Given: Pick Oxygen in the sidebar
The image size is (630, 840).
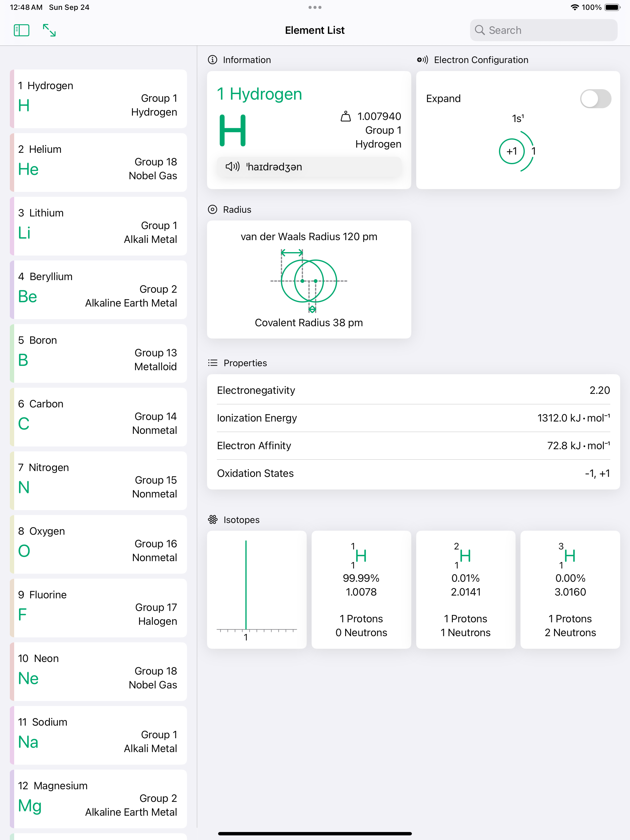Looking at the screenshot, I should pos(98,544).
